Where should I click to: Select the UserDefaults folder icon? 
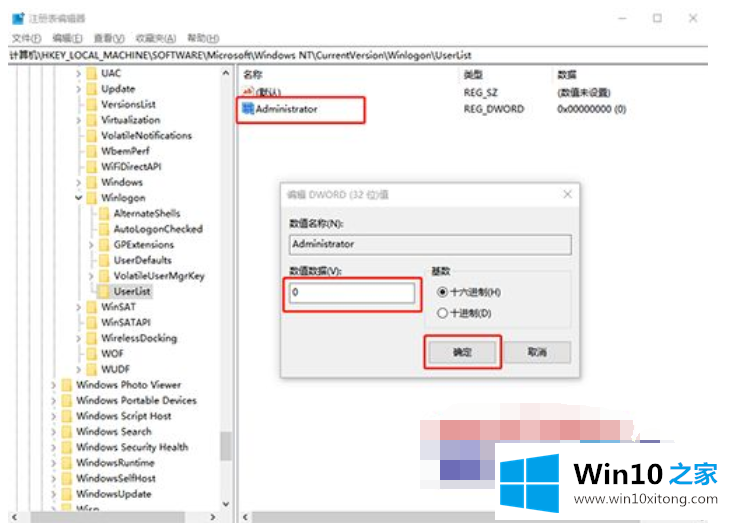tap(104, 260)
